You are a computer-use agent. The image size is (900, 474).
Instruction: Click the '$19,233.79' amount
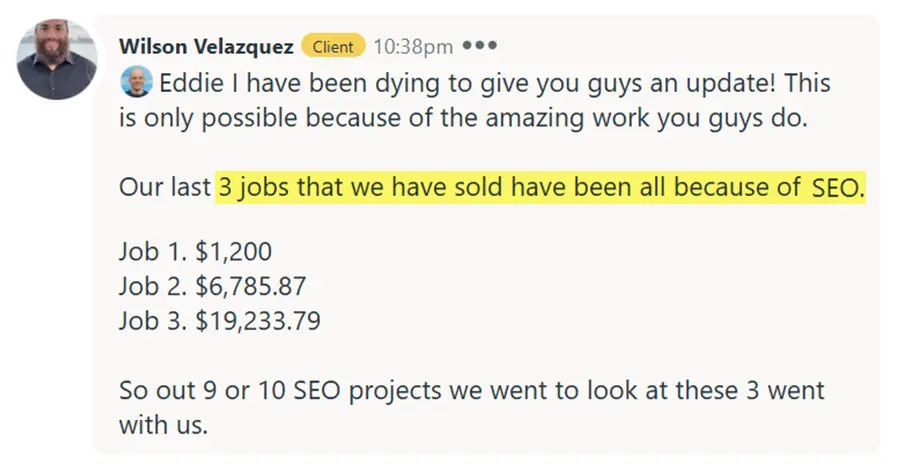(259, 323)
